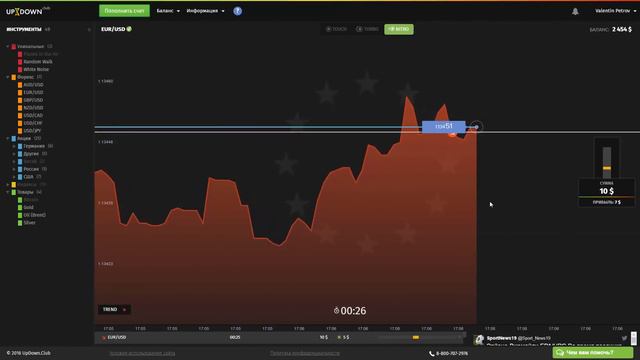
Task: Click the yellow marker on trade progress bar
Action: [416, 338]
